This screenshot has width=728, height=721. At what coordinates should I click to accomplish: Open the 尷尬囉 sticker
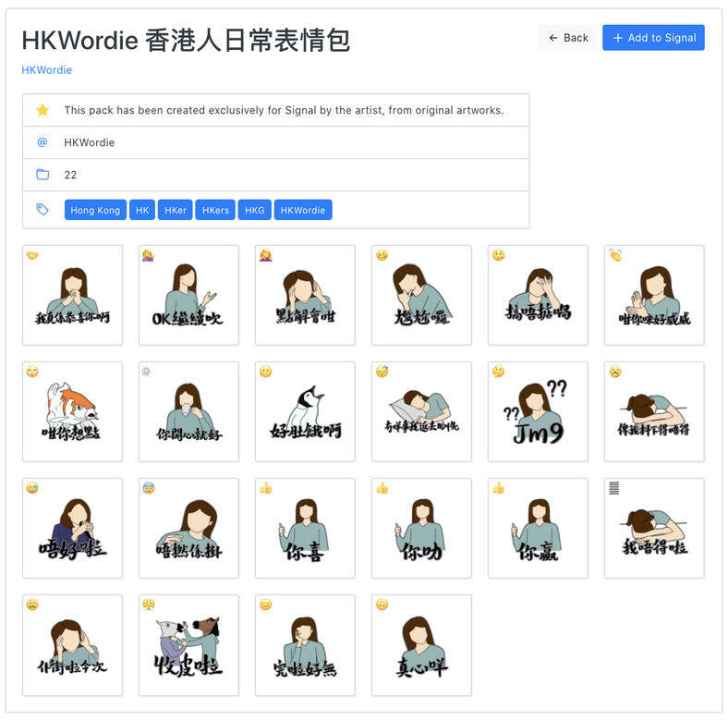pyautogui.click(x=421, y=296)
